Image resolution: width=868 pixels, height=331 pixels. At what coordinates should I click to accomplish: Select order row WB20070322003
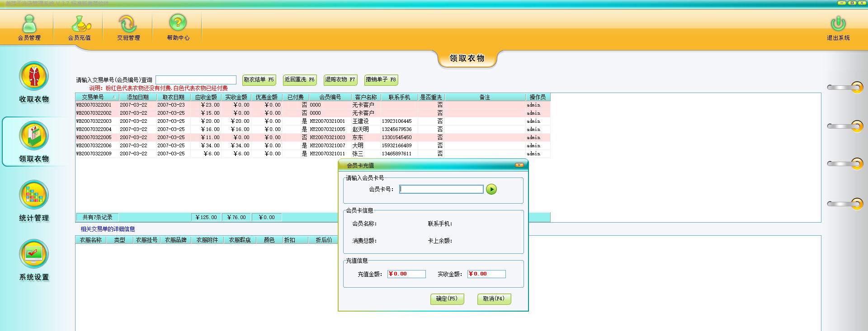tap(313, 121)
